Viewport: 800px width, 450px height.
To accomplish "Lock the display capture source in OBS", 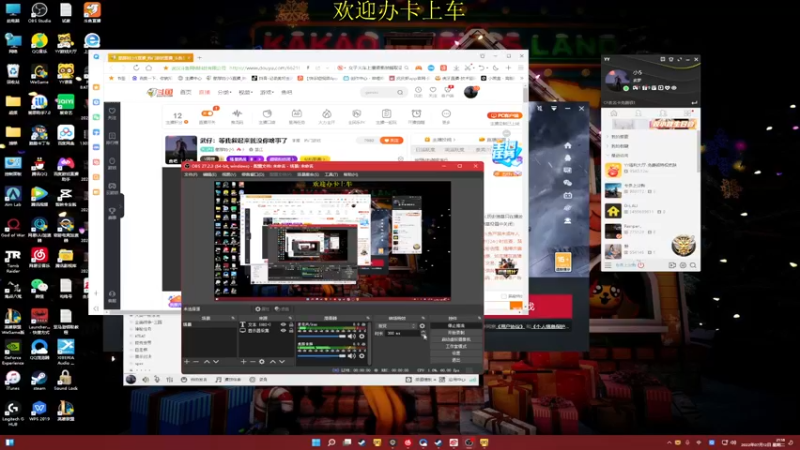I will point(291,331).
